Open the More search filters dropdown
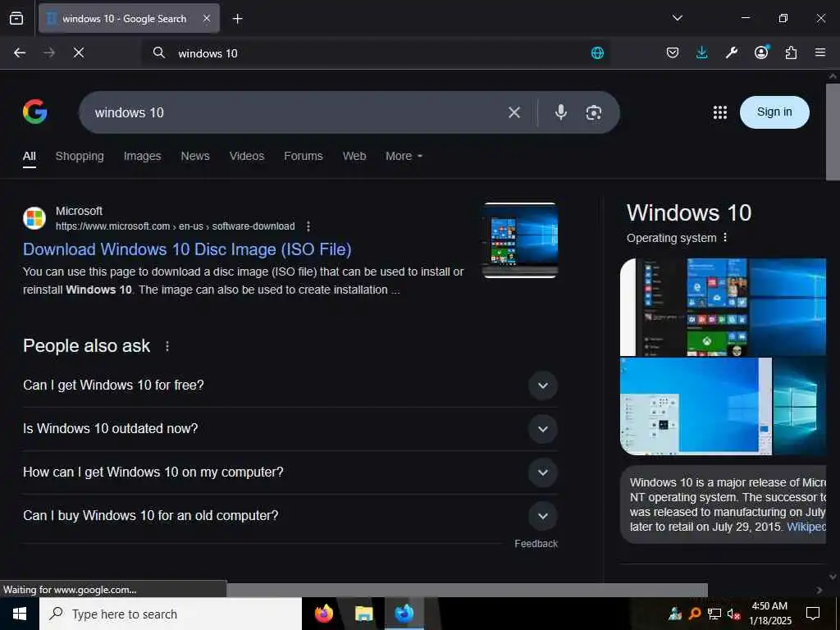This screenshot has height=630, width=840. pos(404,156)
